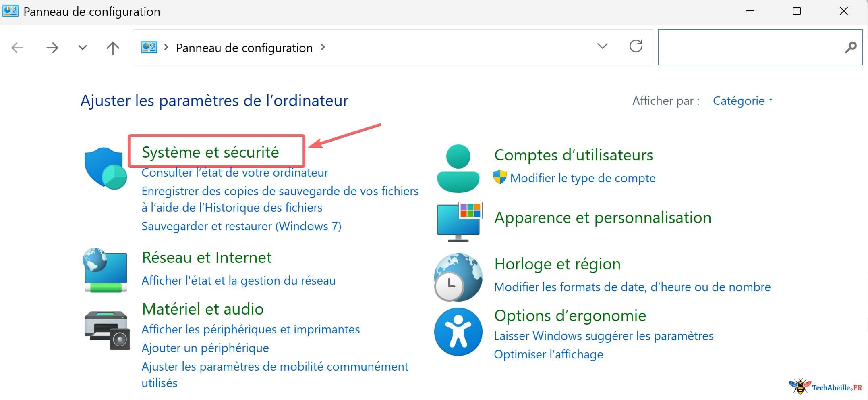The image size is (868, 400).
Task: Open Optimiser l'affichage
Action: point(549,354)
